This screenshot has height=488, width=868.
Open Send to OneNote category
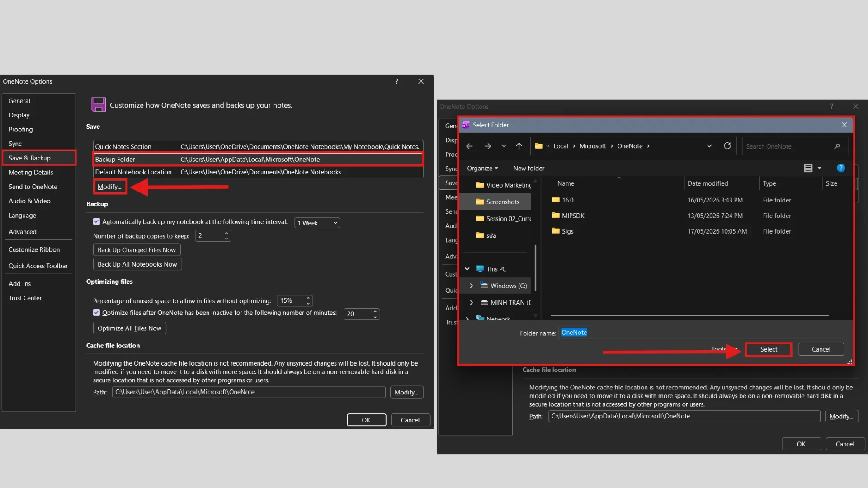tap(39, 187)
